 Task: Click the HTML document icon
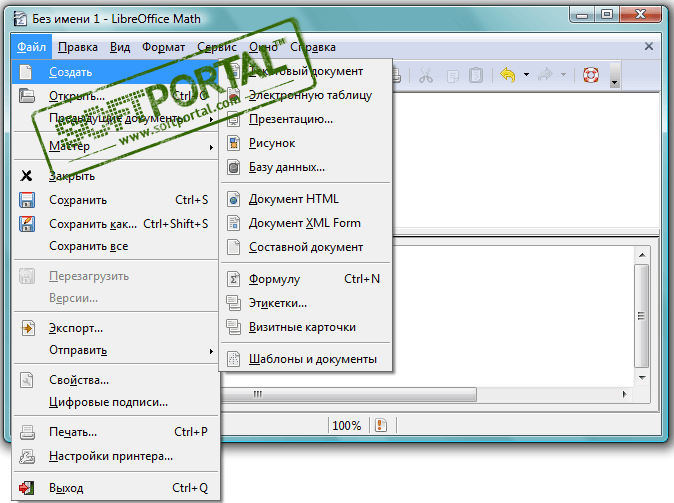[x=233, y=199]
